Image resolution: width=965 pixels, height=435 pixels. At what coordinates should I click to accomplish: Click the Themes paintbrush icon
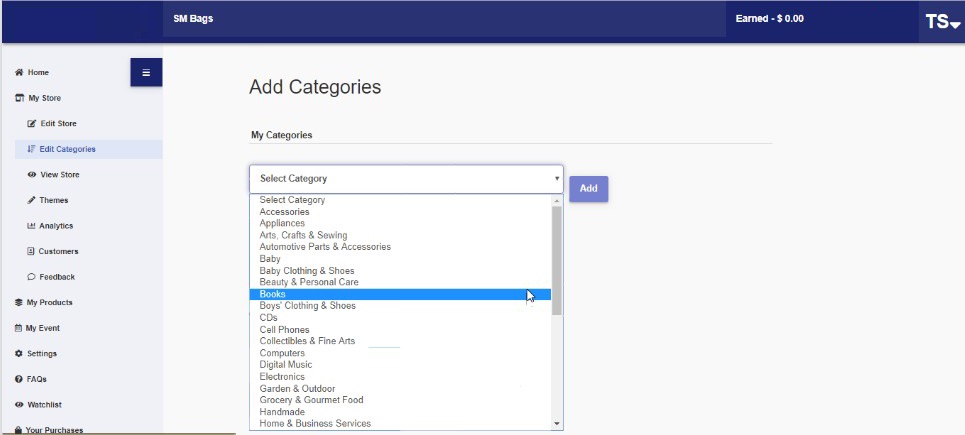(x=32, y=200)
